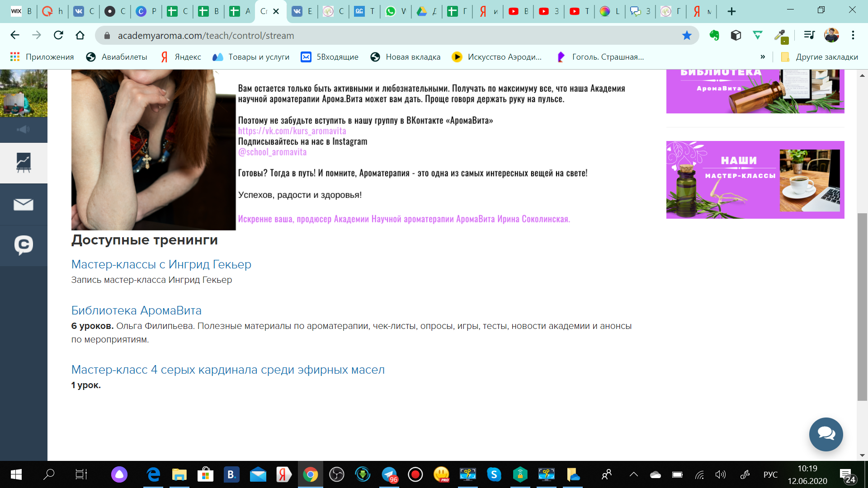Show hidden system tray icons
The height and width of the screenshot is (488, 868).
point(634,474)
